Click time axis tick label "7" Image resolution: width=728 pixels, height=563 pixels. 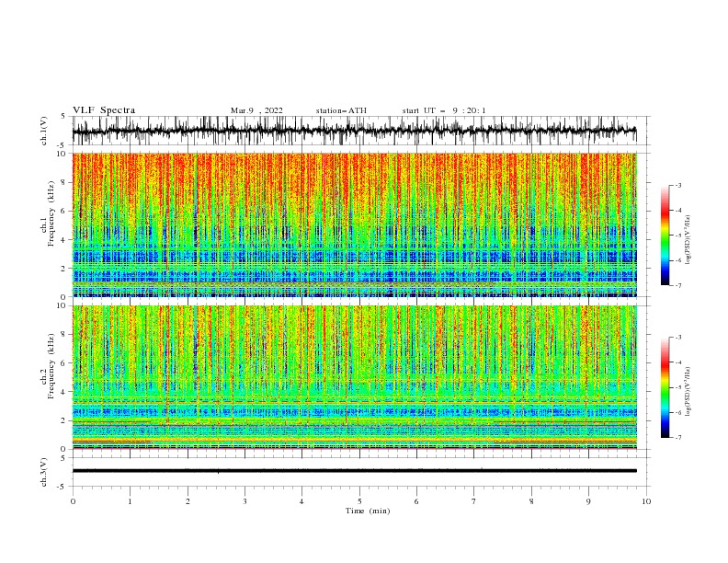click(x=474, y=501)
